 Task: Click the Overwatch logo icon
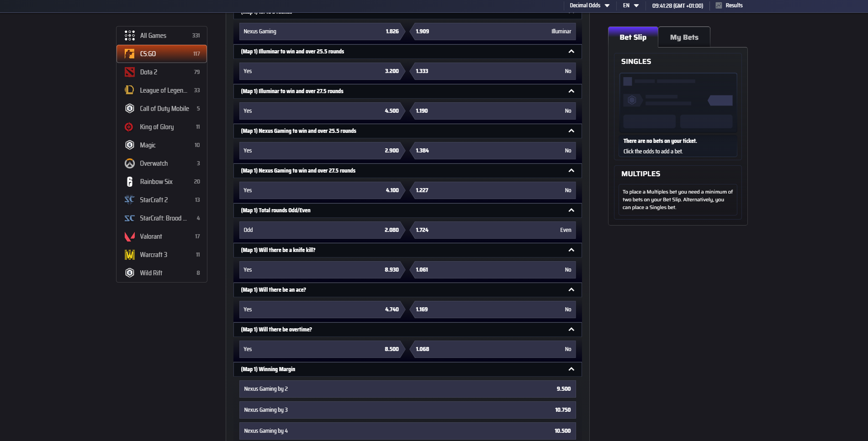[x=130, y=163]
